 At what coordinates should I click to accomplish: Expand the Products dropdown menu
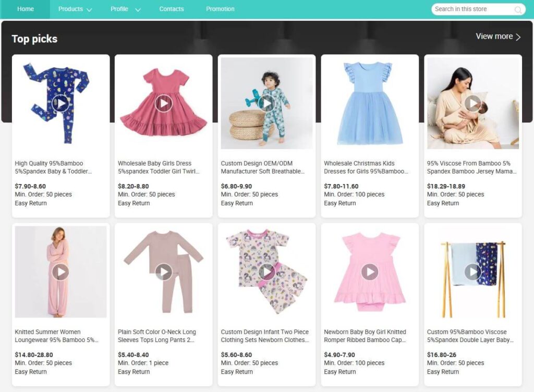[75, 9]
